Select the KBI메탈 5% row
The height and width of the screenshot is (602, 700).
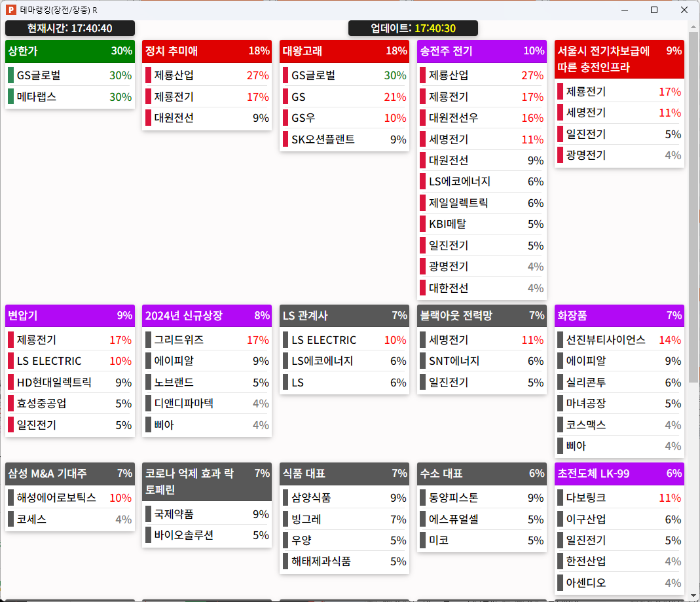[x=482, y=224]
